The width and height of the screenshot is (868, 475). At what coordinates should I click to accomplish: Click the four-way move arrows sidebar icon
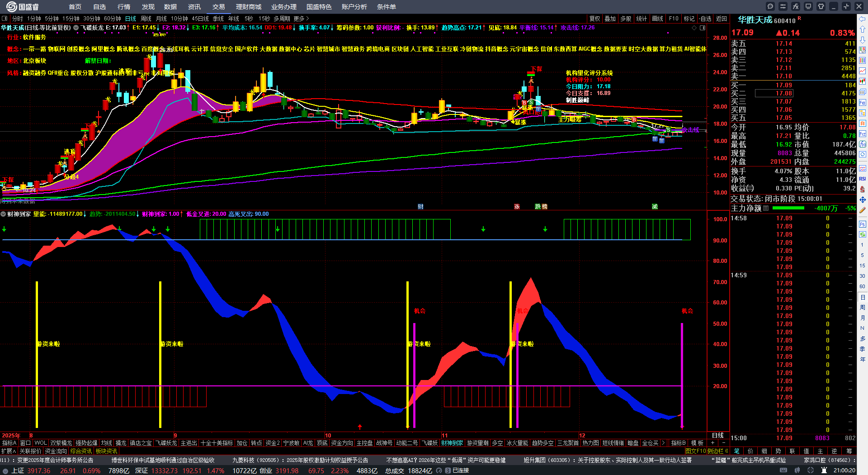point(863,199)
